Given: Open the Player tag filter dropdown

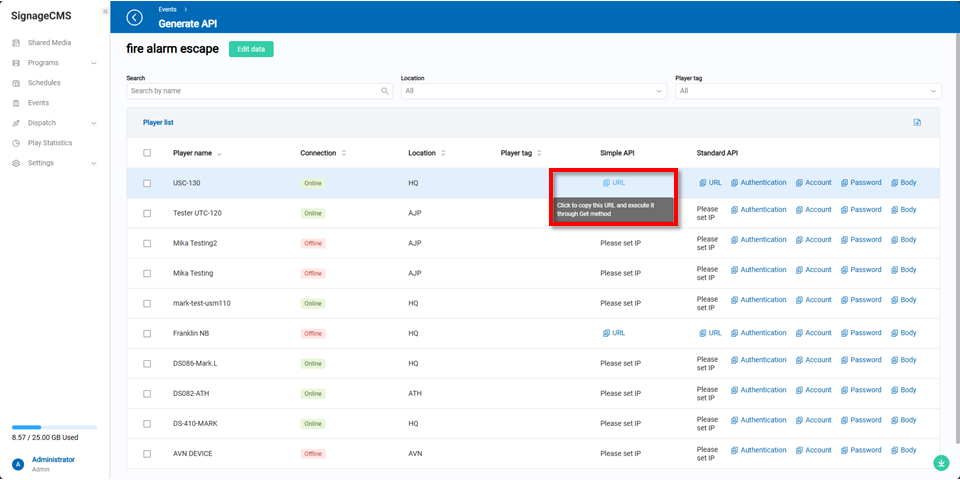Looking at the screenshot, I should point(807,91).
